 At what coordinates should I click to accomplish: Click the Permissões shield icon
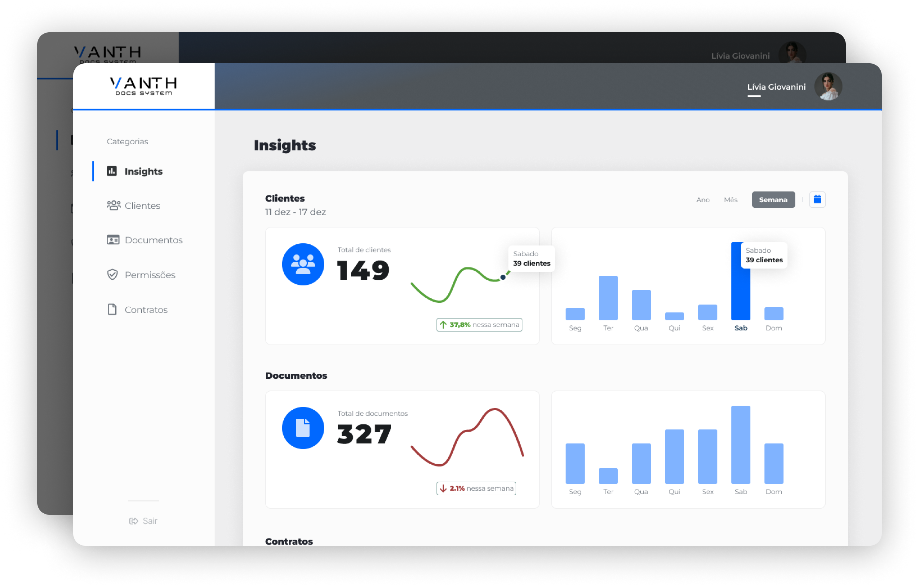[x=112, y=274]
